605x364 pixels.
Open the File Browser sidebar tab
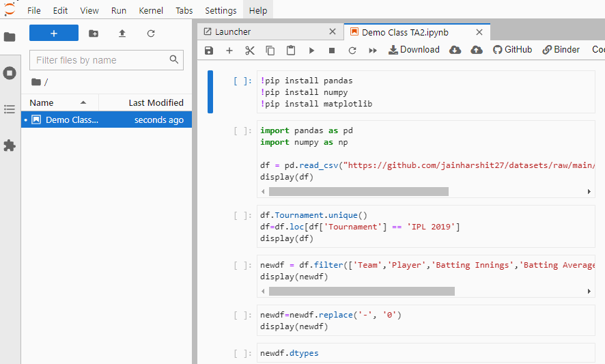click(10, 37)
